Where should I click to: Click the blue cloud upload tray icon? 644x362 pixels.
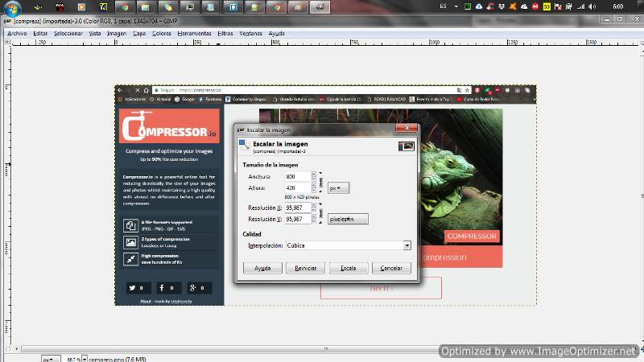(x=479, y=6)
